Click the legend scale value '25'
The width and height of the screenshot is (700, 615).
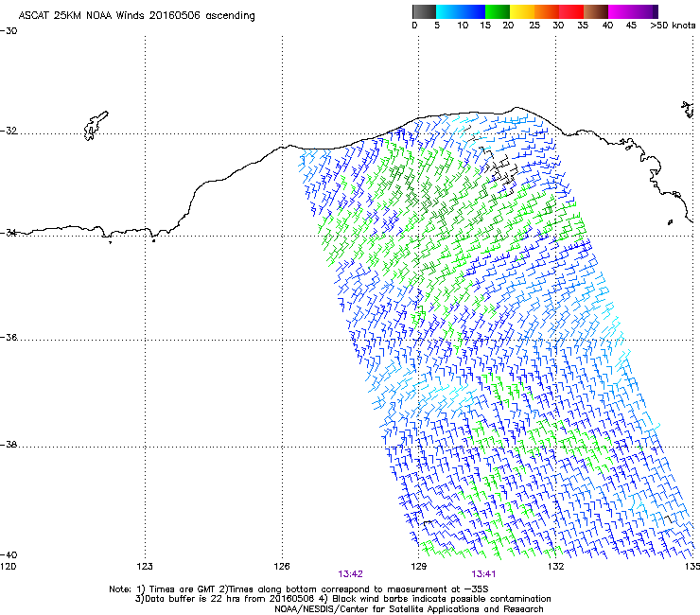(x=534, y=26)
